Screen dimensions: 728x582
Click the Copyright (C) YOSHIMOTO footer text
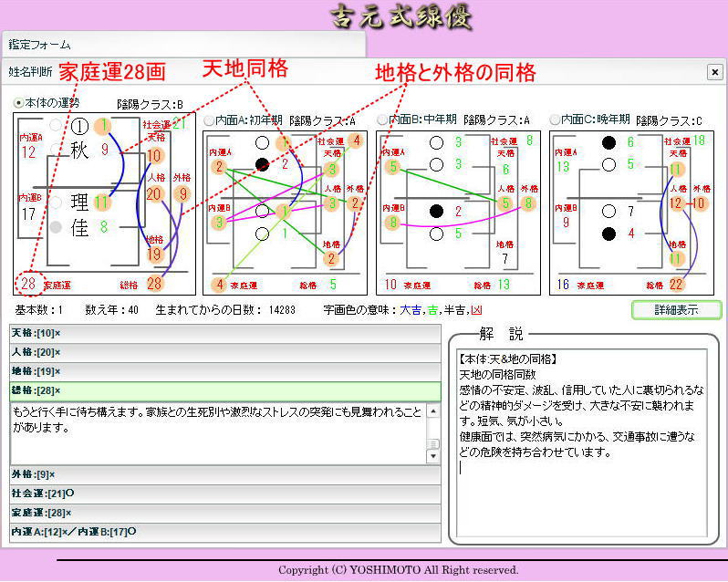399,570
